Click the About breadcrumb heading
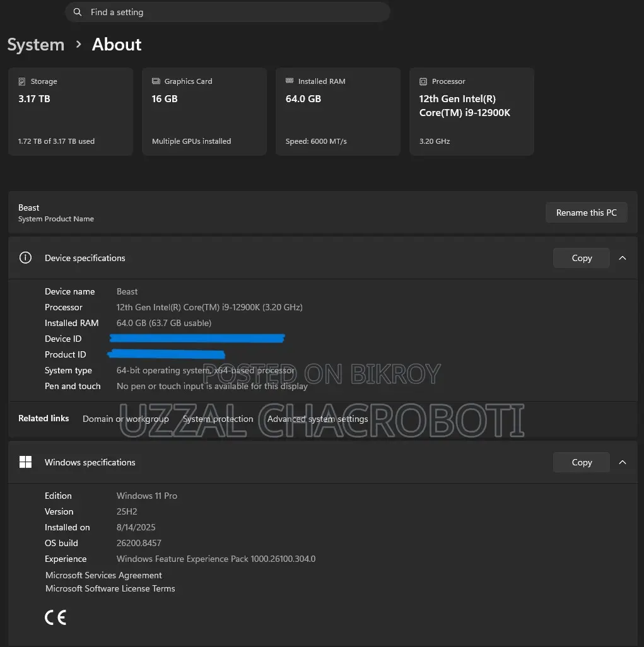 [x=117, y=45]
